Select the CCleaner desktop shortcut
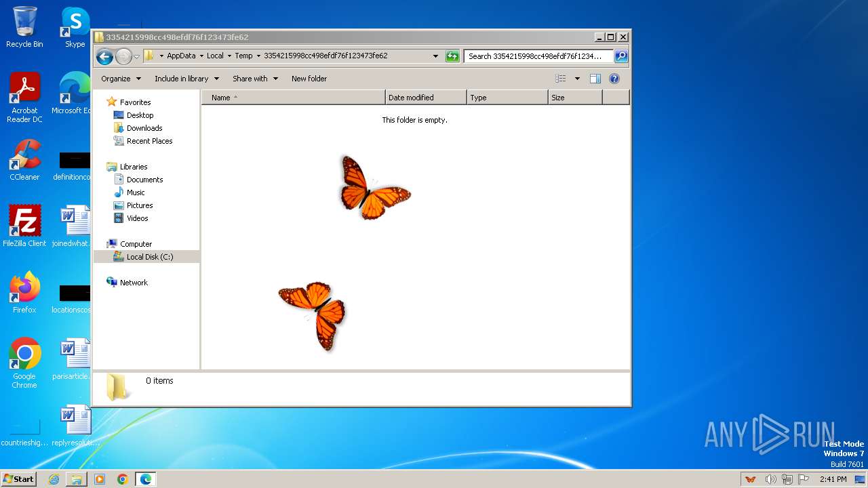The height and width of the screenshot is (488, 868). click(x=24, y=160)
